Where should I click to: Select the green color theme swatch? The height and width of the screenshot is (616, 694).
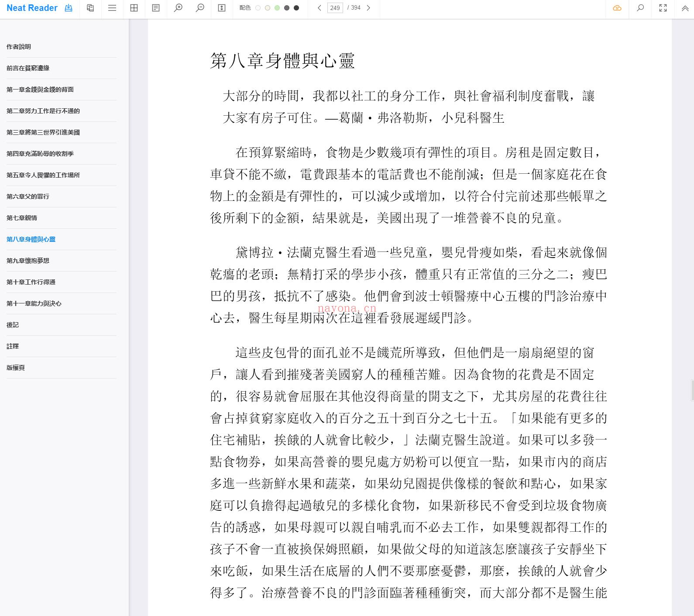point(277,8)
